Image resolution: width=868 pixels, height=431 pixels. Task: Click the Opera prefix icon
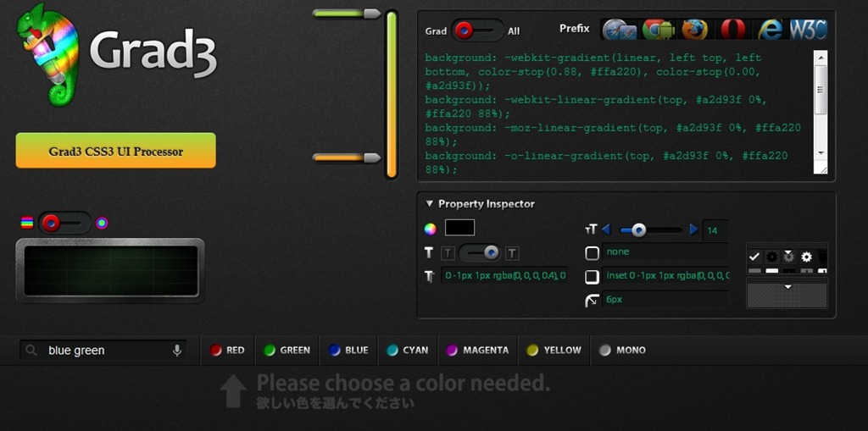point(732,30)
